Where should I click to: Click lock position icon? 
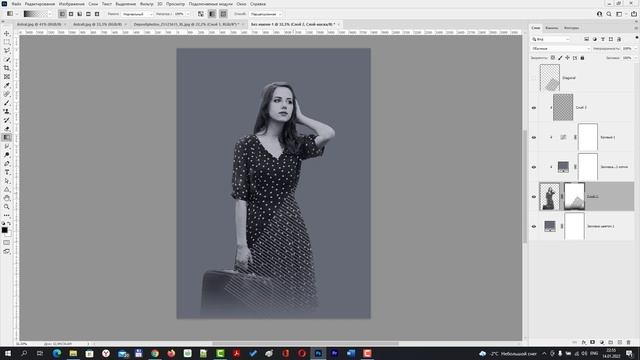(x=567, y=58)
